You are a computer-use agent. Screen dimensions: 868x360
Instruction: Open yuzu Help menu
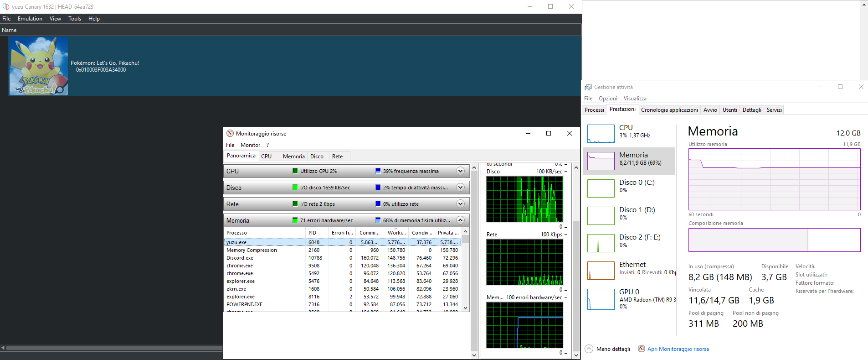coord(94,19)
